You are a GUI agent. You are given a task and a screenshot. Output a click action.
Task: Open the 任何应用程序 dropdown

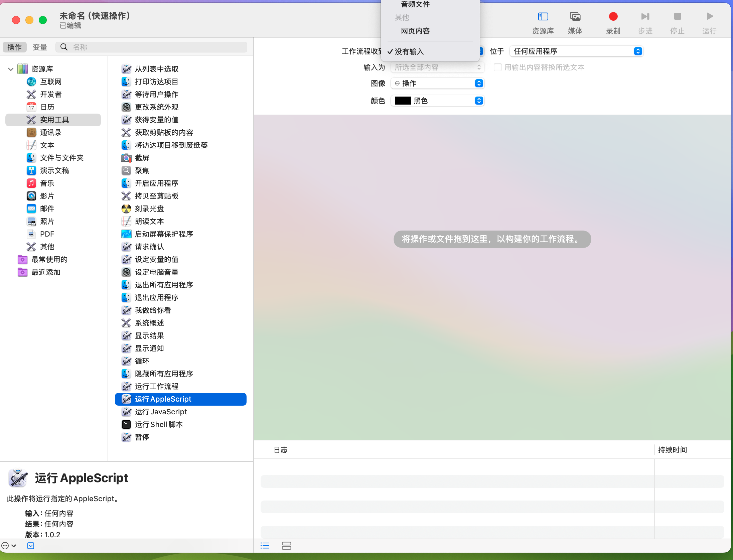coord(576,51)
